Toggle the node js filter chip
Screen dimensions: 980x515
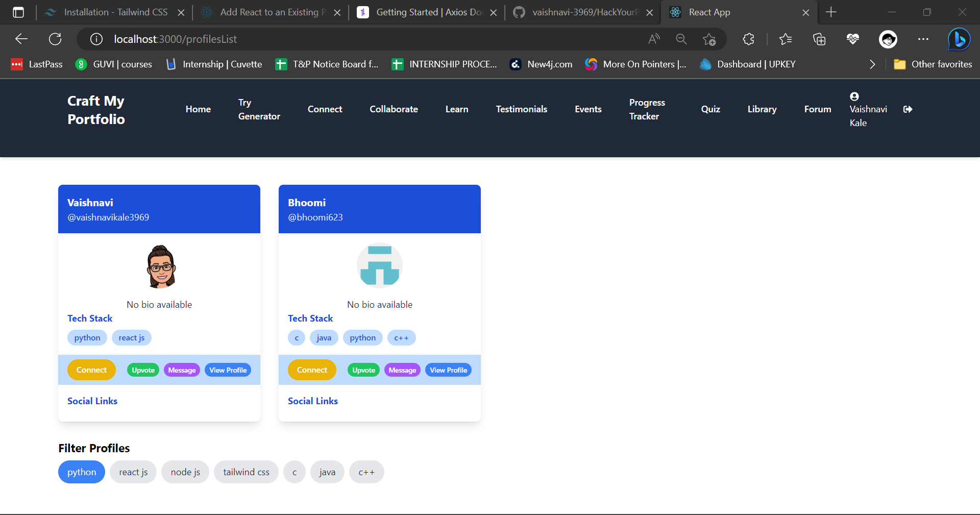(x=185, y=472)
